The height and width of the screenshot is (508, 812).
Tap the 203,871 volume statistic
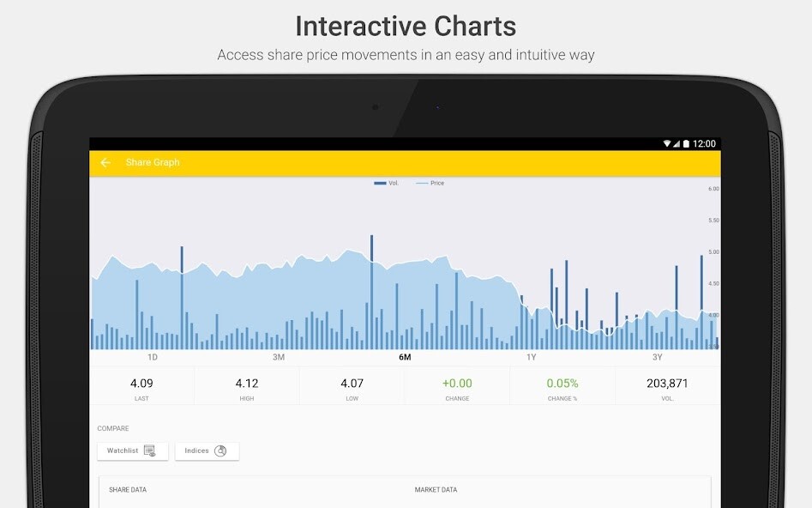tap(668, 385)
